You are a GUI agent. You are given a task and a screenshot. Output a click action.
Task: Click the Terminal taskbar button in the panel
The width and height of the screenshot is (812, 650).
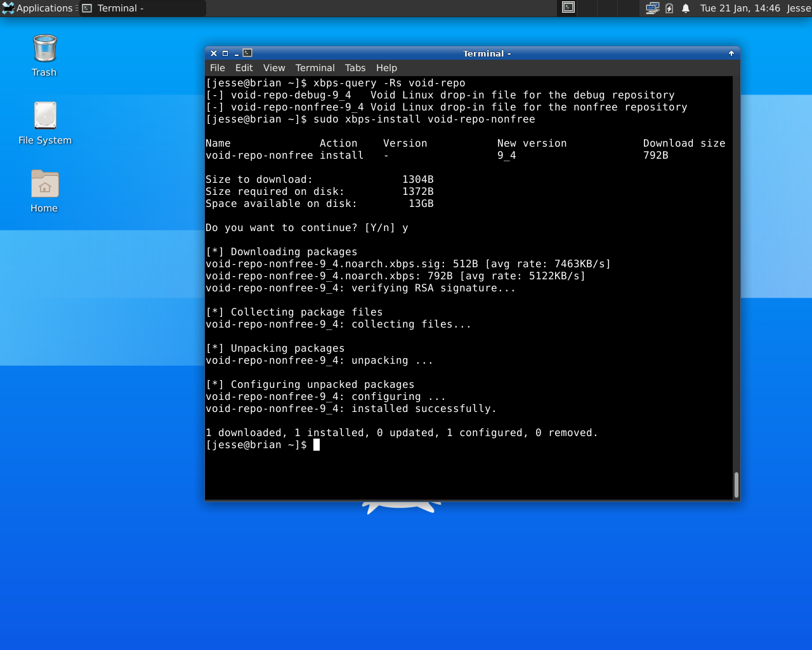pos(142,8)
